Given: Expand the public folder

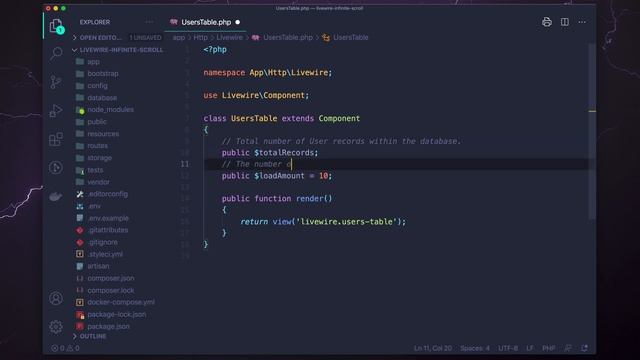Looking at the screenshot, I should coord(97,122).
